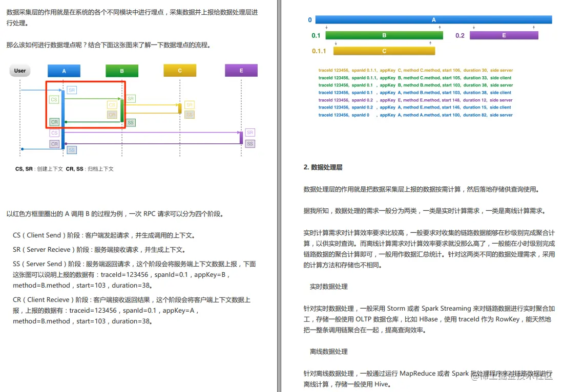Click the blue span bar A in timeline chart

coord(434,20)
